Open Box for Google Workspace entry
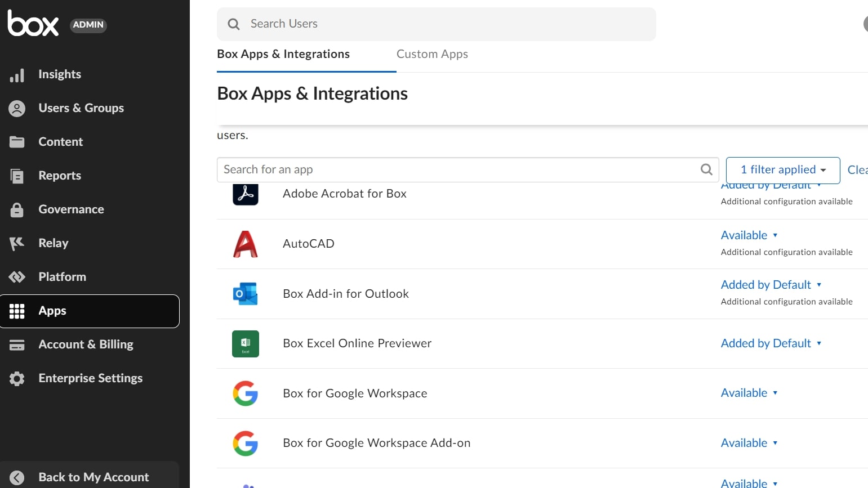The height and width of the screenshot is (488, 868). [355, 393]
